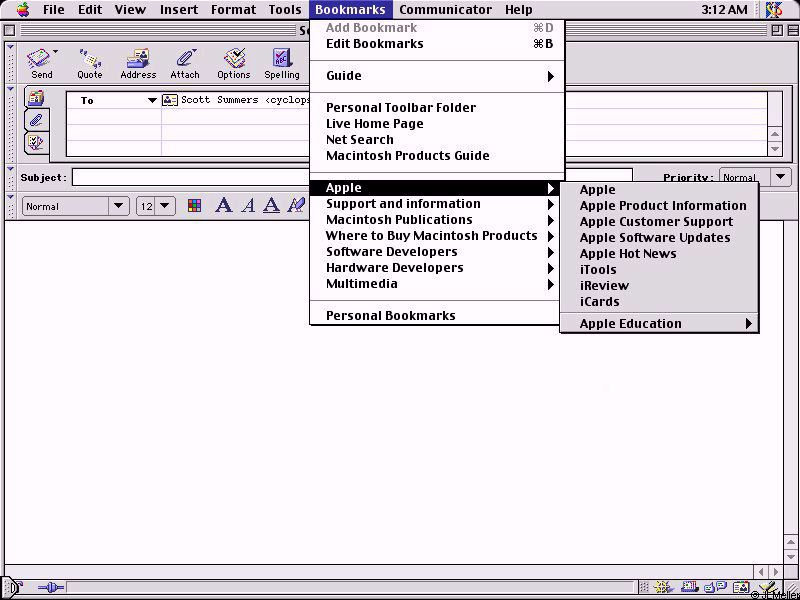Click the address card icon beside Scott Summers

170,100
